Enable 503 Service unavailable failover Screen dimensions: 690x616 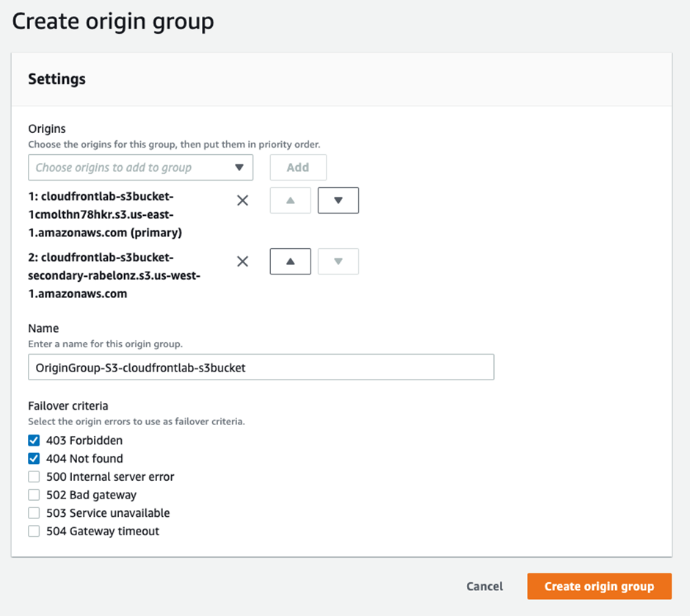click(x=34, y=513)
